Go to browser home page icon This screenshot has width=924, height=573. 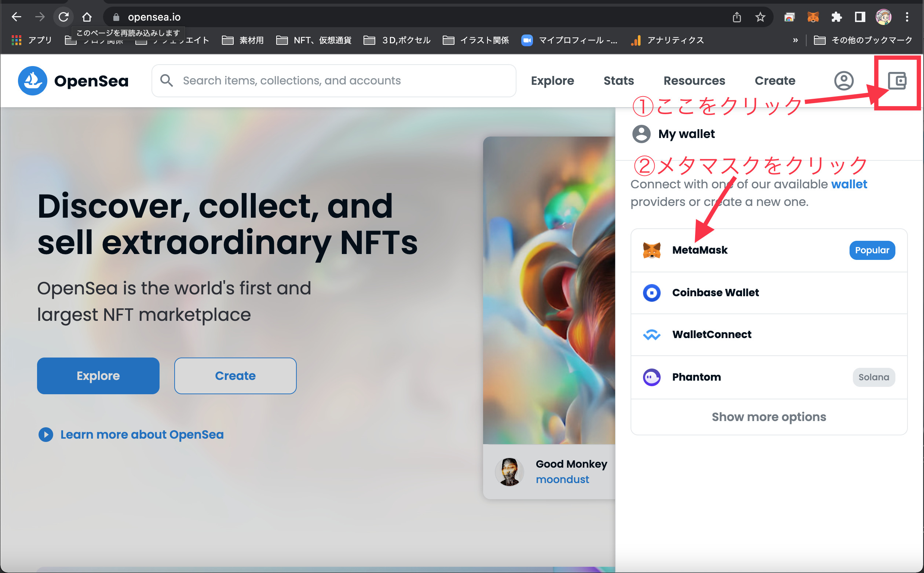pyautogui.click(x=87, y=17)
